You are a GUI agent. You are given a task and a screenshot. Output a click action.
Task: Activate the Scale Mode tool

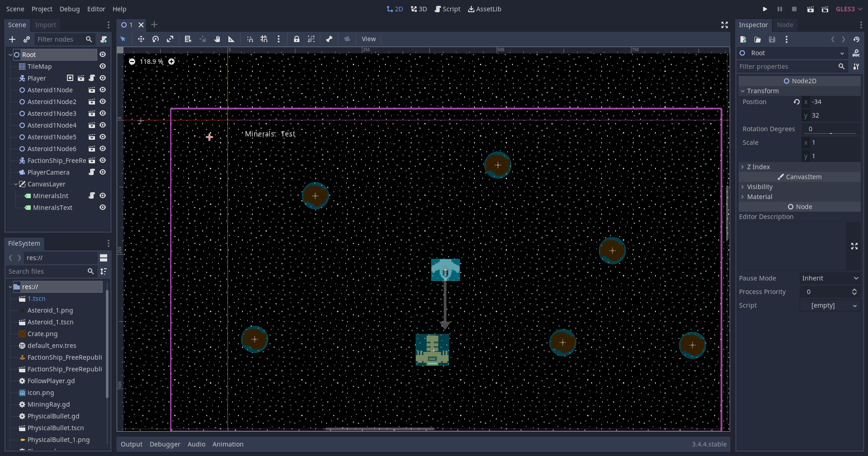[x=170, y=39]
